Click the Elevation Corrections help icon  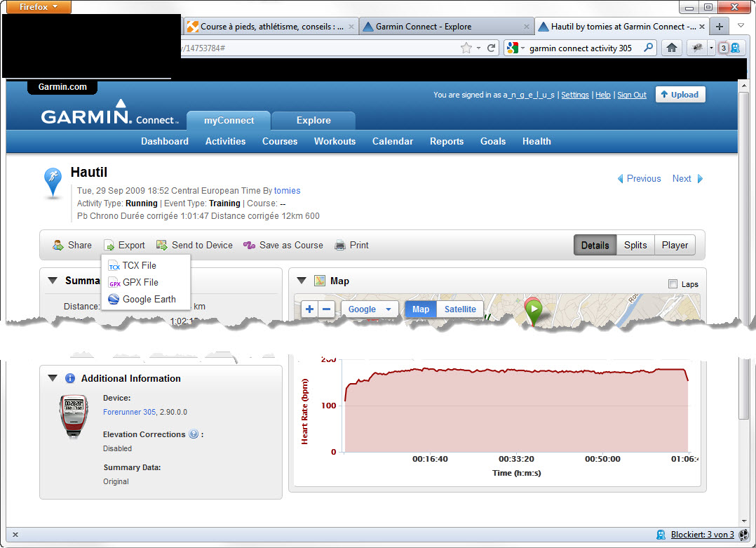coord(194,434)
